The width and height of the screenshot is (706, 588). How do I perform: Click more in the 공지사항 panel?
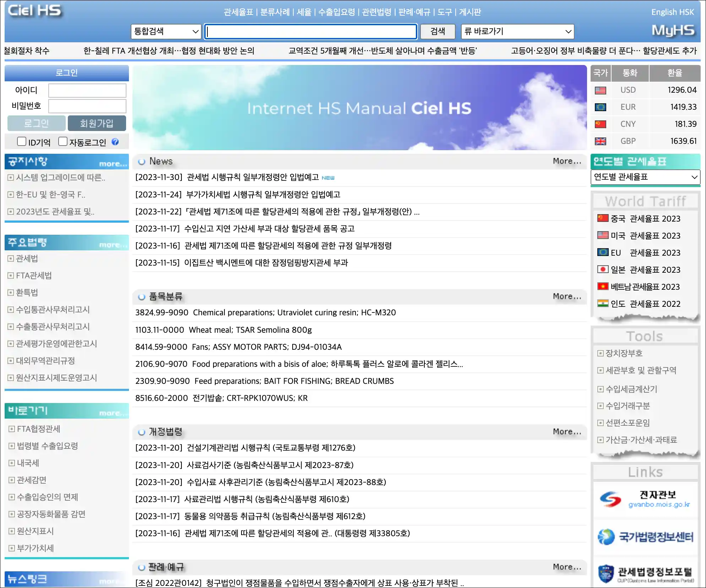tap(113, 164)
